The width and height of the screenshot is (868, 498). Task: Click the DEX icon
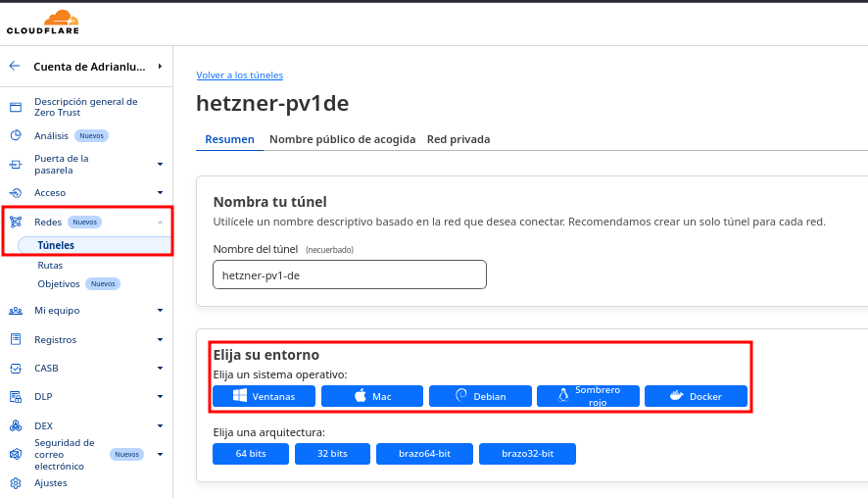click(16, 425)
